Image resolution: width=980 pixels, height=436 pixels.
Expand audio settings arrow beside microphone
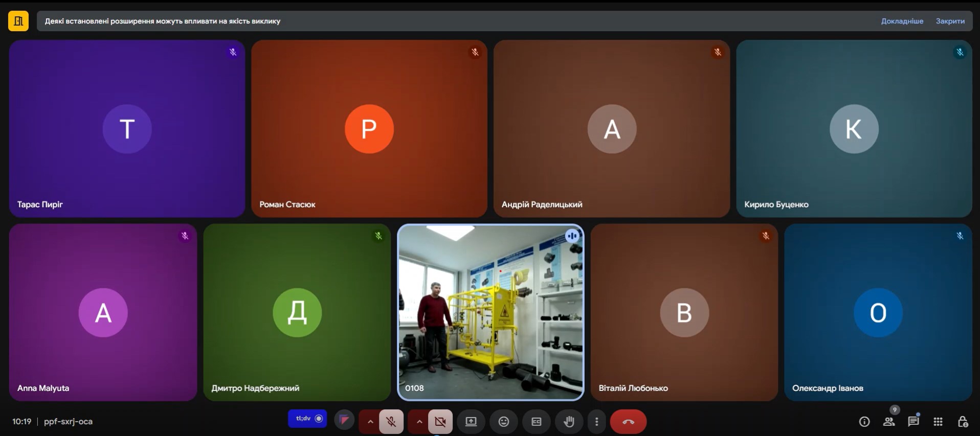370,422
